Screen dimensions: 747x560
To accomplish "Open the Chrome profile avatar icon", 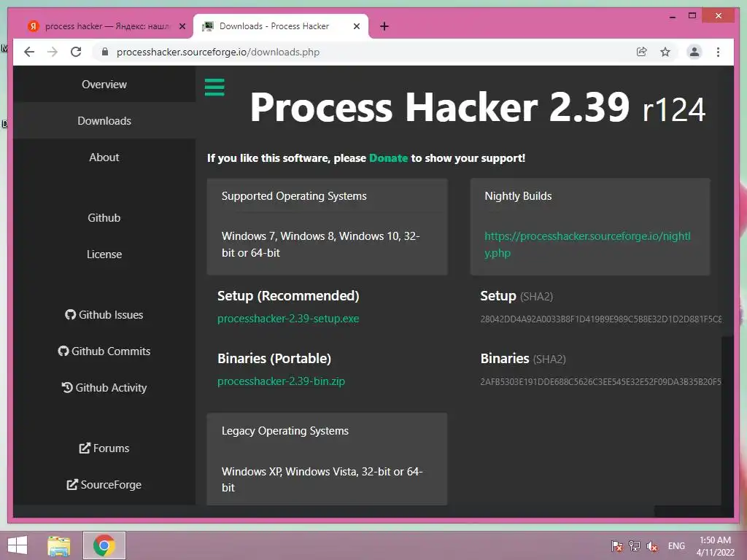I will pyautogui.click(x=694, y=52).
